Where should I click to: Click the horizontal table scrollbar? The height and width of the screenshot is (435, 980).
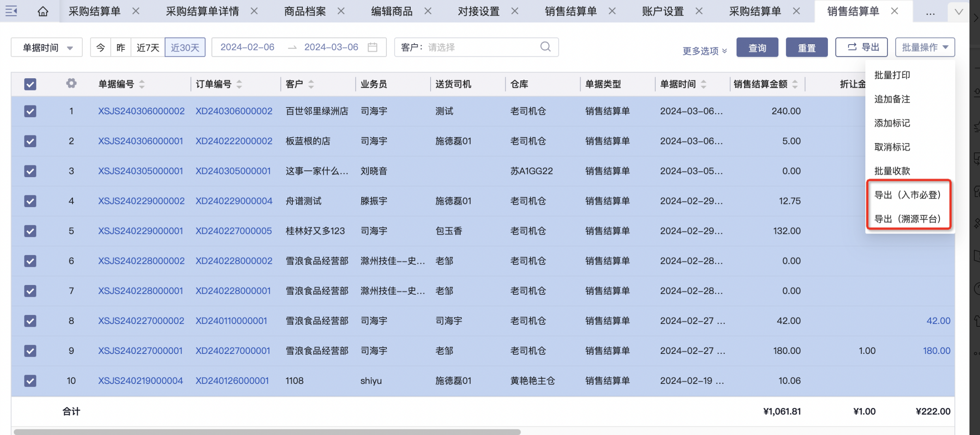click(267, 432)
